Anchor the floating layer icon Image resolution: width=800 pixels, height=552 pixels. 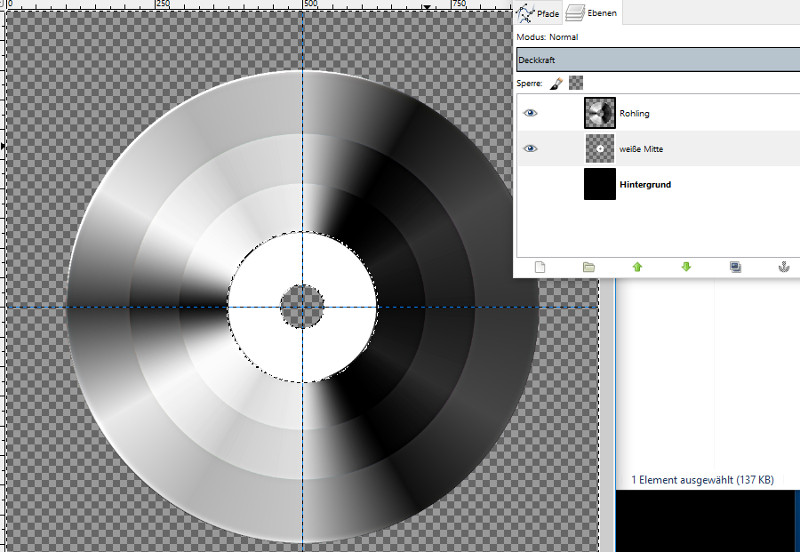point(784,267)
